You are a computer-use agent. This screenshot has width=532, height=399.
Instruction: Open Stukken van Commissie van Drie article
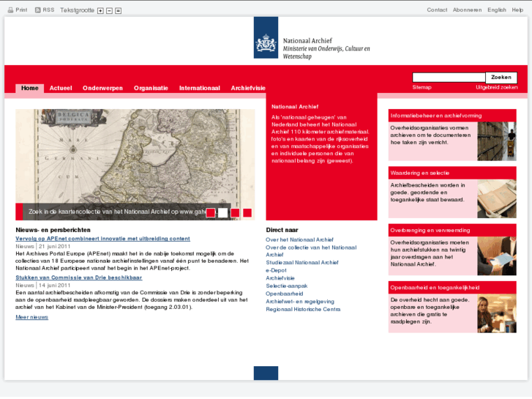pyautogui.click(x=79, y=277)
